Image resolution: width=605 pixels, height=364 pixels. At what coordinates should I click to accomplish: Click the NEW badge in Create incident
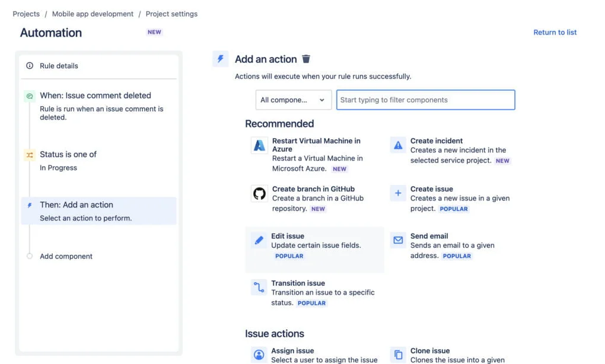point(502,161)
